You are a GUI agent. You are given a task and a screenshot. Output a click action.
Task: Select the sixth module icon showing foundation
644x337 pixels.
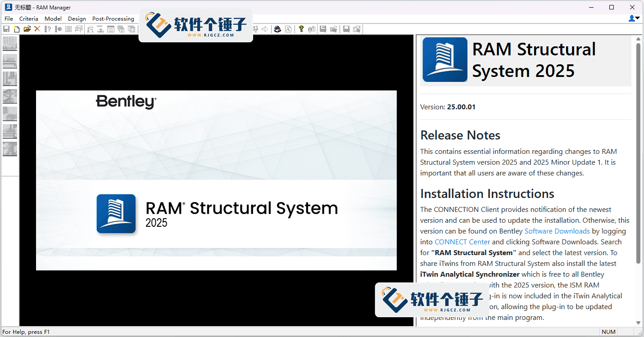click(x=10, y=131)
